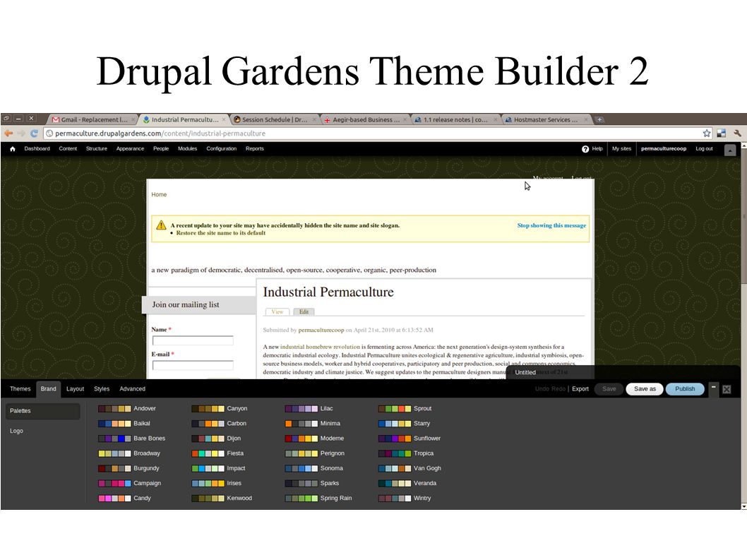Click the browser forward arrow
Viewport: 747px width, 560px height.
21,133
